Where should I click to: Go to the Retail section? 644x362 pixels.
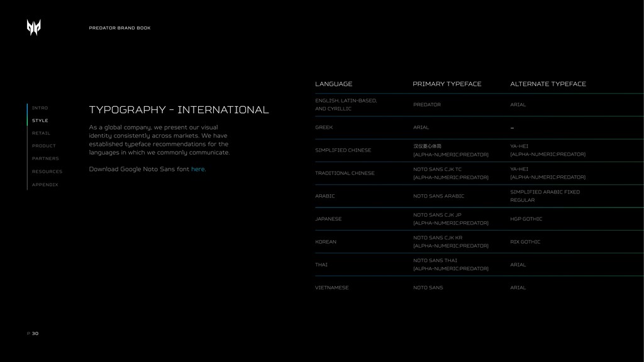tap(41, 133)
